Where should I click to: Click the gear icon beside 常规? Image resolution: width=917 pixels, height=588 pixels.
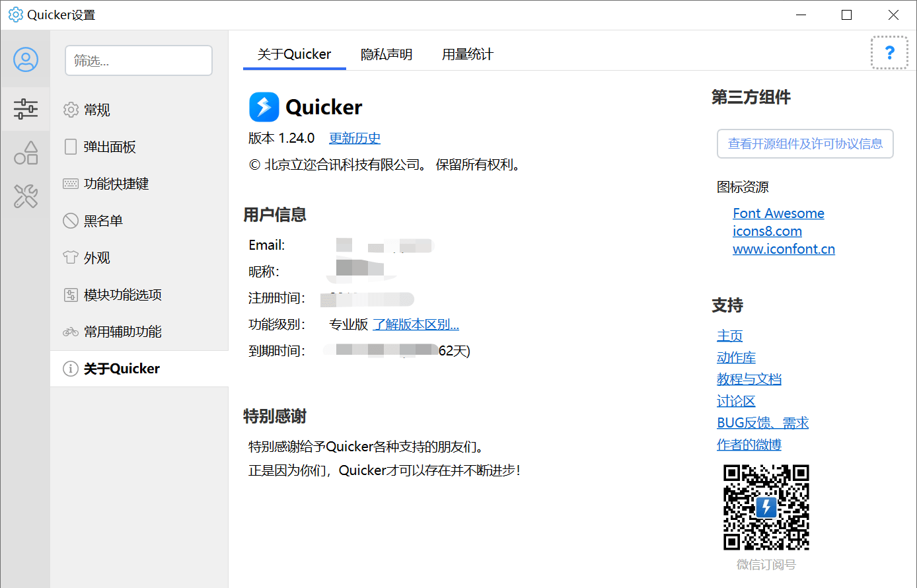pyautogui.click(x=71, y=110)
